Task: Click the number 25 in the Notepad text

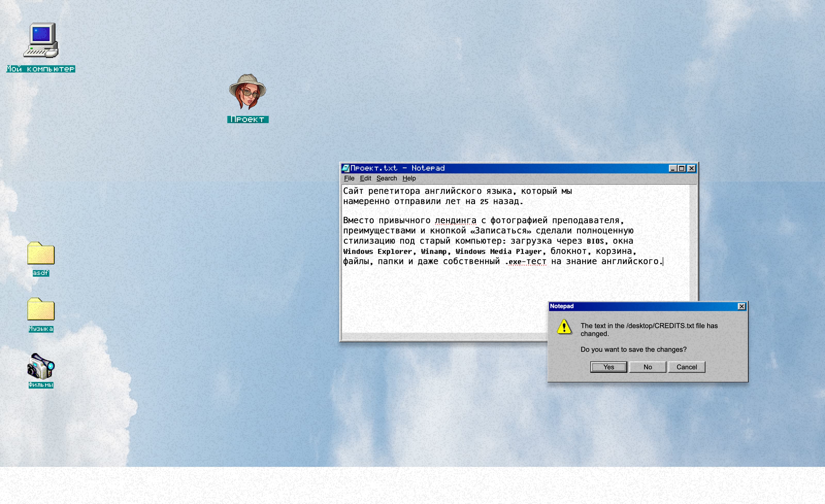Action: pos(484,201)
